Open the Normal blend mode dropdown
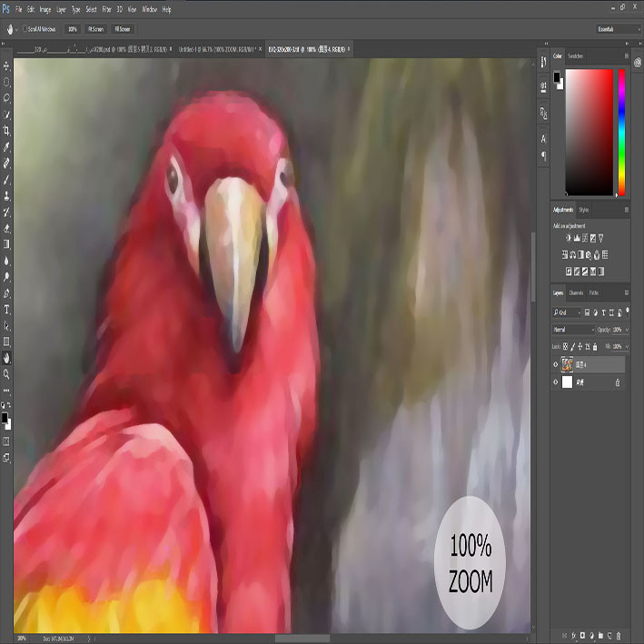Image resolution: width=644 pixels, height=644 pixels. tap(573, 330)
